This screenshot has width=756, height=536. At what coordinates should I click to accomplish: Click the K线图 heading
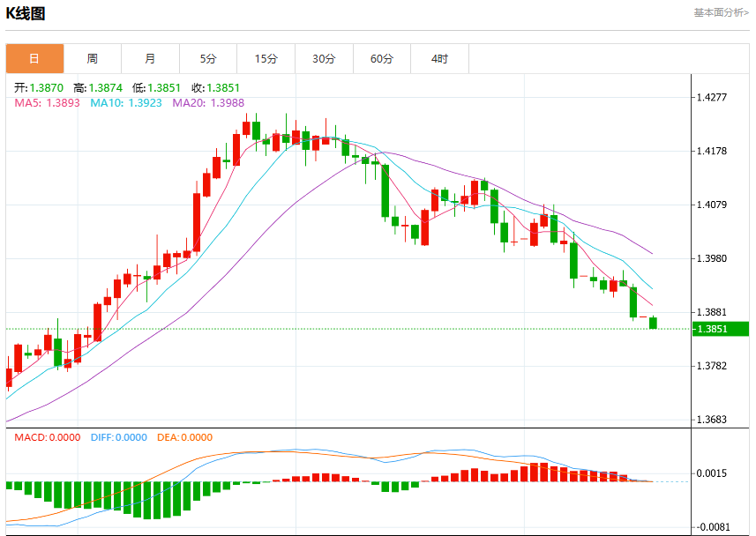click(26, 13)
